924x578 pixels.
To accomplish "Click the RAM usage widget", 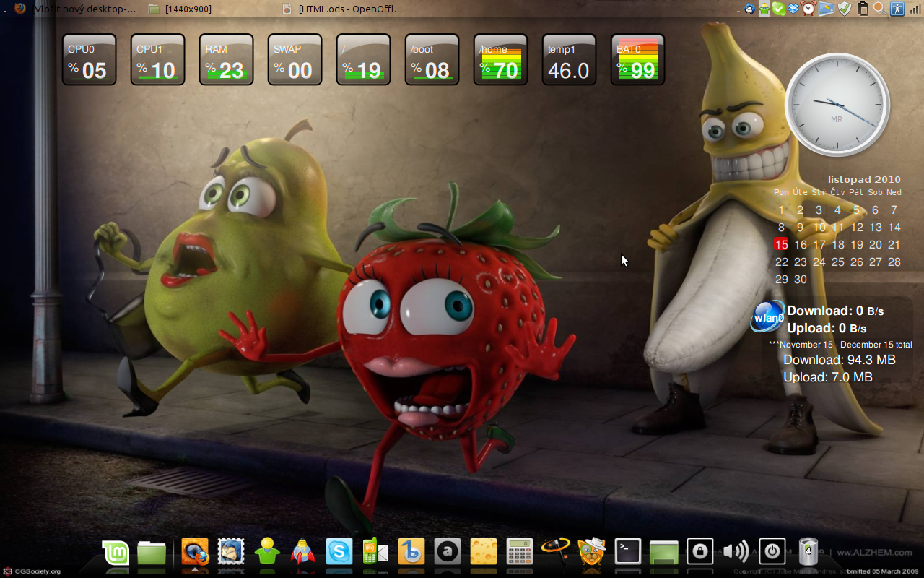I will pyautogui.click(x=226, y=59).
